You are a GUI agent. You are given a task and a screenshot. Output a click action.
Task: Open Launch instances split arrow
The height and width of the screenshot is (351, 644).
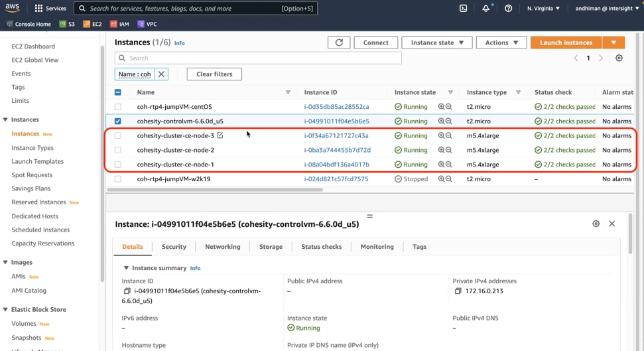[x=613, y=42]
